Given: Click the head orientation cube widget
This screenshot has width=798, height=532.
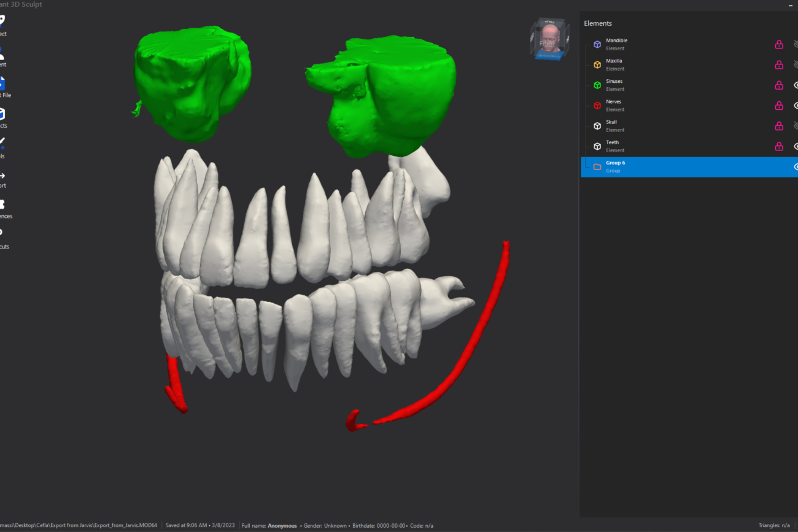Looking at the screenshot, I should (550, 39).
